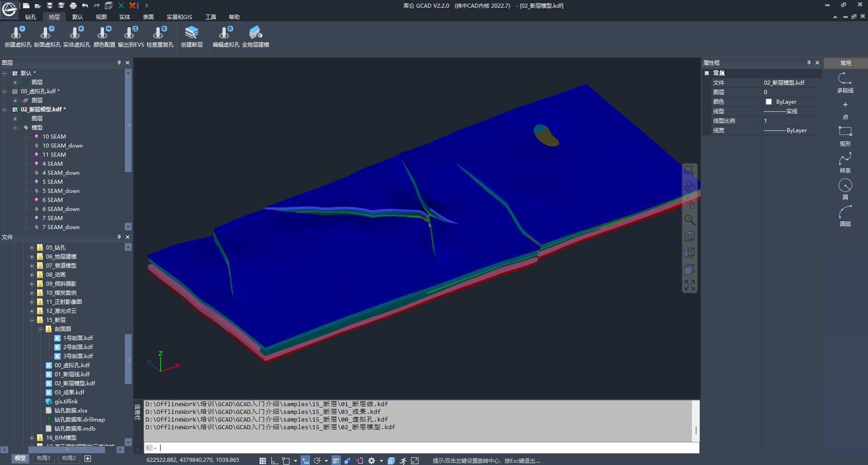Screen dimensions: 868x465
Task: Select the 多段线 polyline tool
Action: click(x=845, y=79)
